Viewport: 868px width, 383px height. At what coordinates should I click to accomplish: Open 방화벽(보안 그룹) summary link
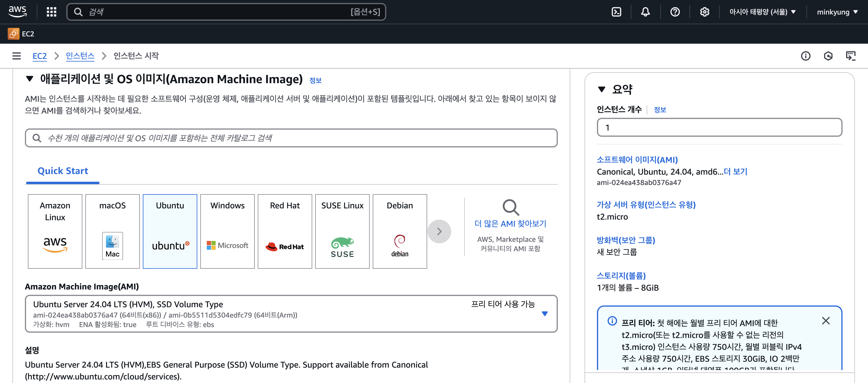point(626,240)
